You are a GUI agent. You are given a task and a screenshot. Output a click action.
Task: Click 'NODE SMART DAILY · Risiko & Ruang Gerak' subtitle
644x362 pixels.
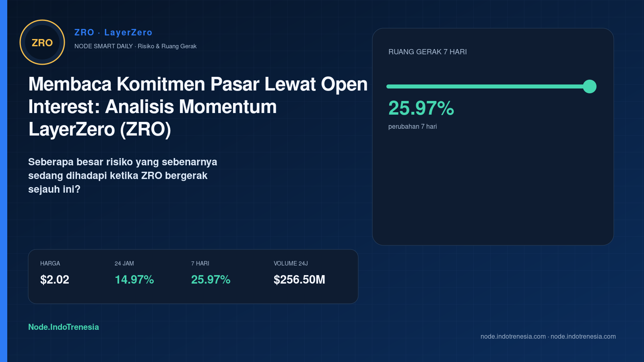pos(136,46)
